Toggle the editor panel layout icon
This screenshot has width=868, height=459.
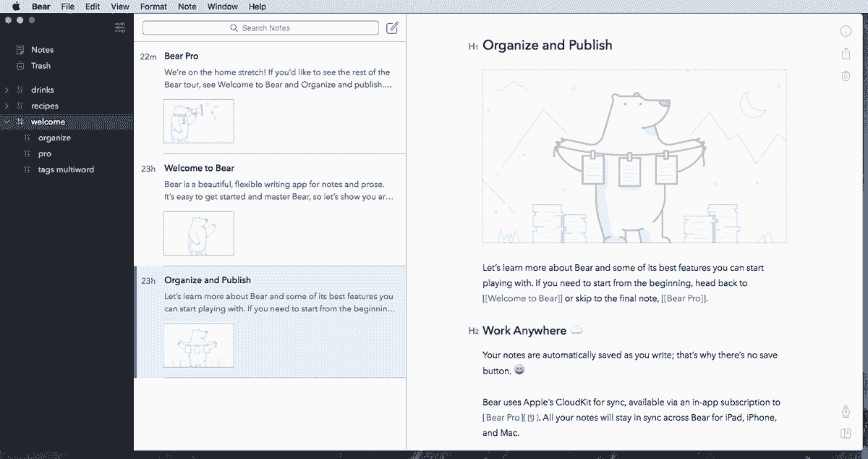click(846, 434)
